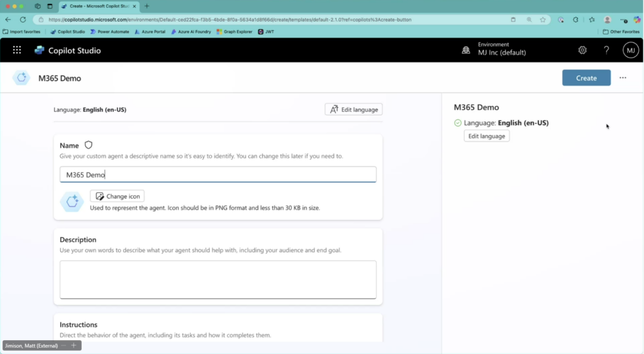Click the Copilot Studio logo icon
The width and height of the screenshot is (644, 354).
(40, 50)
